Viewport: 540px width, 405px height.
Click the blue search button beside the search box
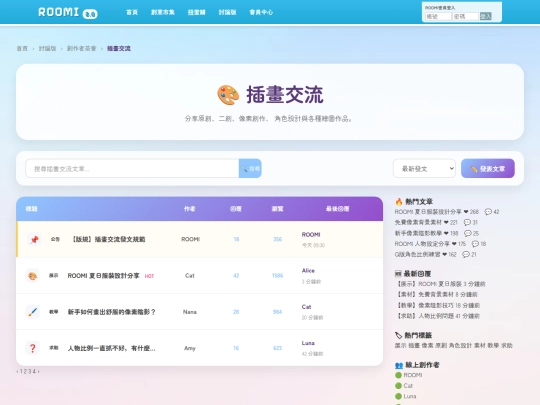pyautogui.click(x=250, y=168)
